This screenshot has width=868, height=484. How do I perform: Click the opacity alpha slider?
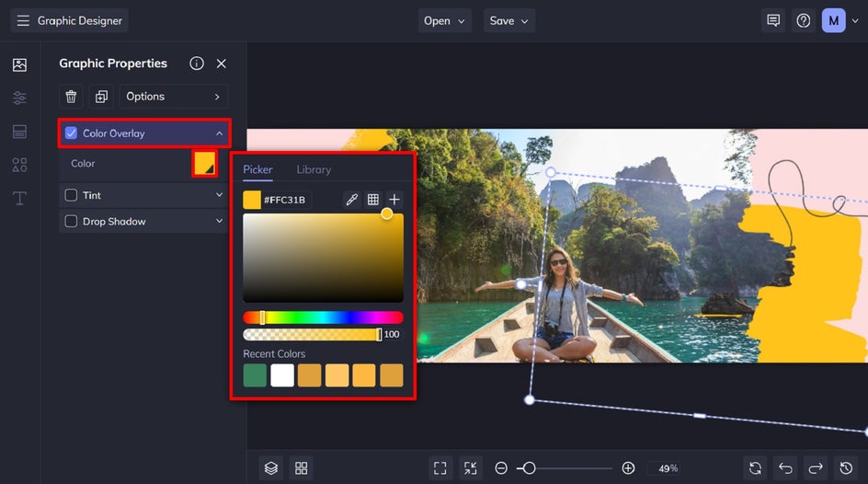click(x=312, y=335)
